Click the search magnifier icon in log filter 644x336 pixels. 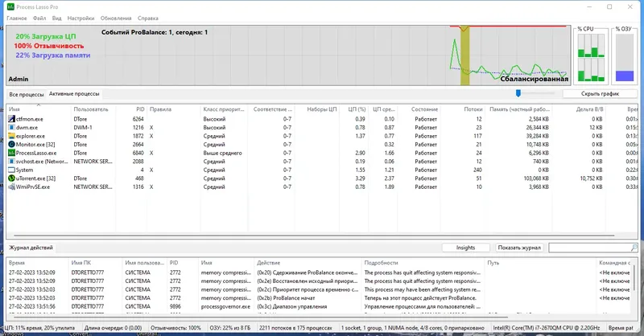634,248
